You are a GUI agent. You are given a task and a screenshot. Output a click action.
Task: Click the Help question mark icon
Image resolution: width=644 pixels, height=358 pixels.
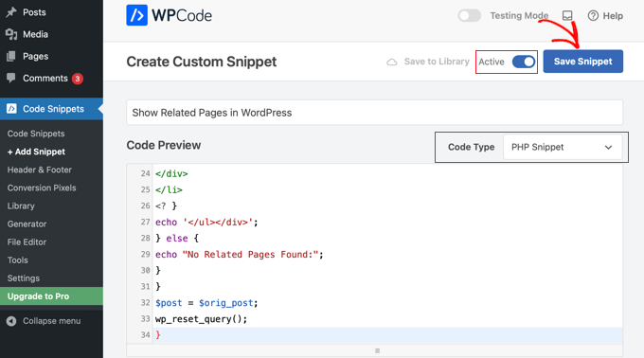[593, 15]
